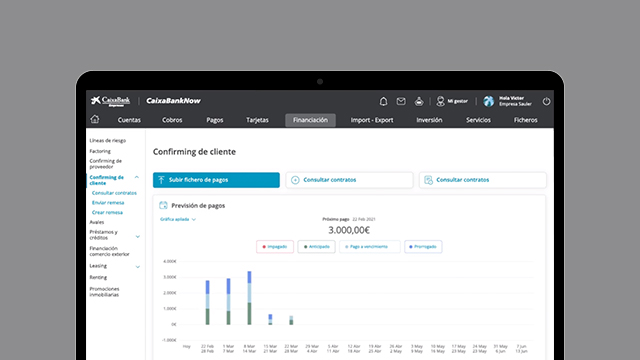This screenshot has height=360, width=640.
Task: Open Crear remesa sidebar sub-link
Action: point(107,213)
